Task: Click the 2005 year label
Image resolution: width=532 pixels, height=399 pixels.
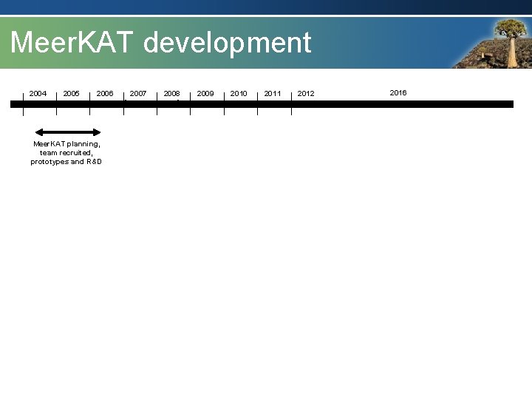Action: click(x=71, y=94)
